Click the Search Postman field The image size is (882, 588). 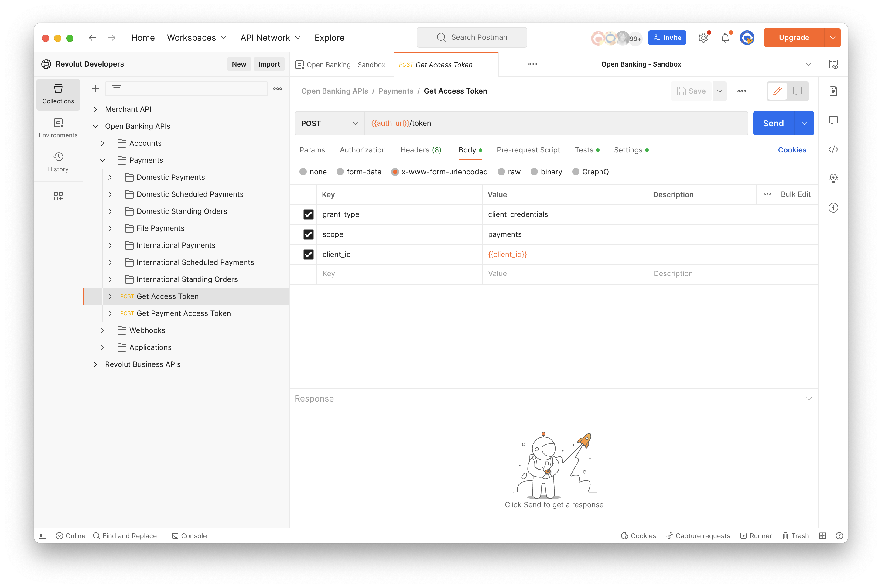pos(471,37)
